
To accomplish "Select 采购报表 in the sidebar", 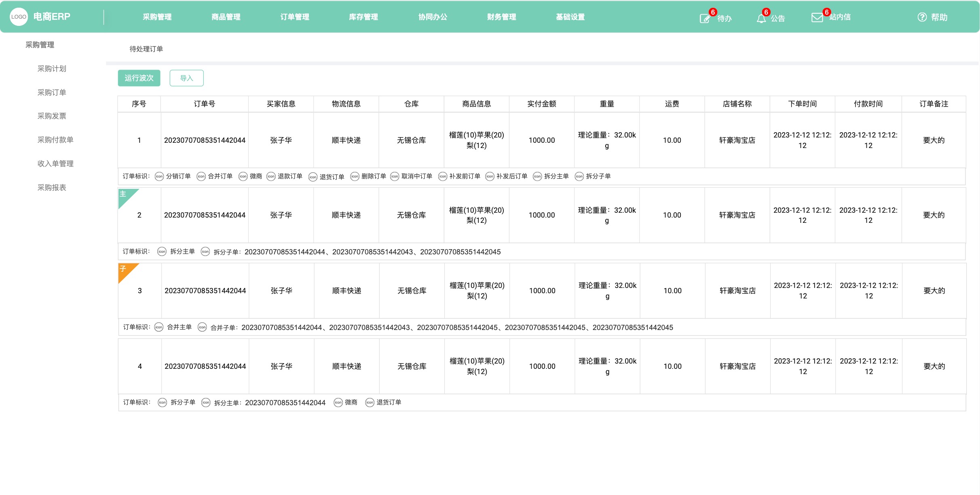I will pyautogui.click(x=52, y=188).
